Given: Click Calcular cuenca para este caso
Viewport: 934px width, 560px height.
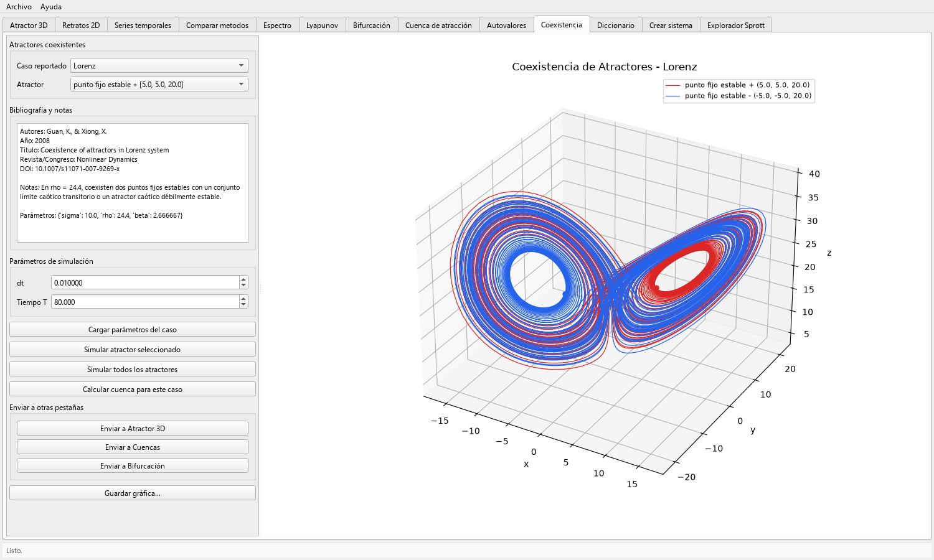Looking at the screenshot, I should 133,389.
